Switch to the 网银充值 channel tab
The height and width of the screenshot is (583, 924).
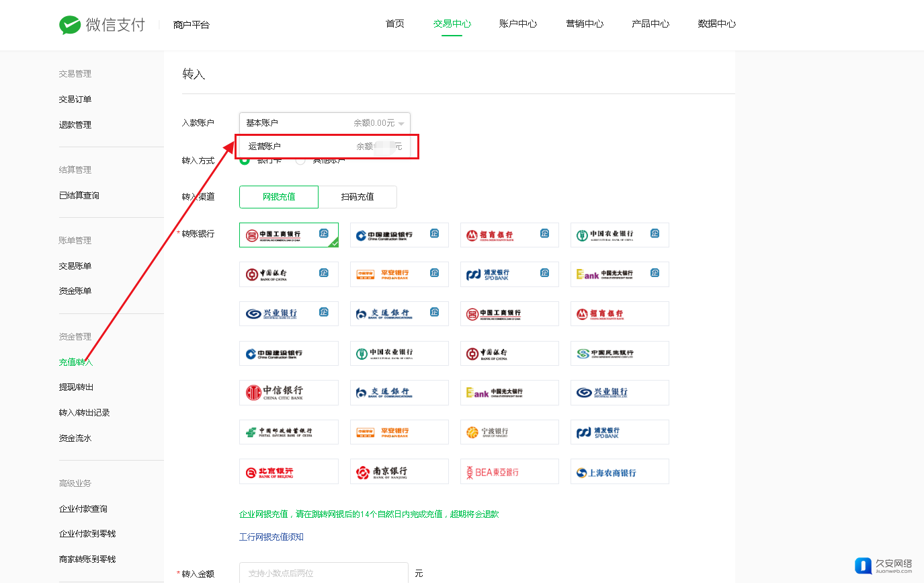tap(279, 197)
